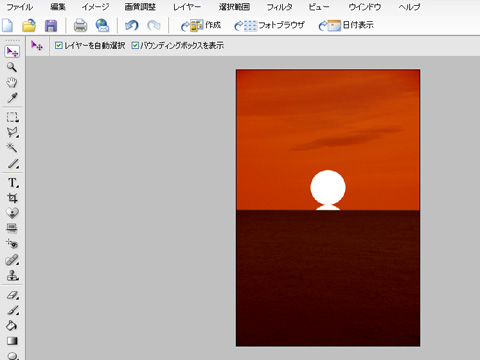This screenshot has width=480, height=360.
Task: Select the Healing Brush bandage tool
Action: 12,260
